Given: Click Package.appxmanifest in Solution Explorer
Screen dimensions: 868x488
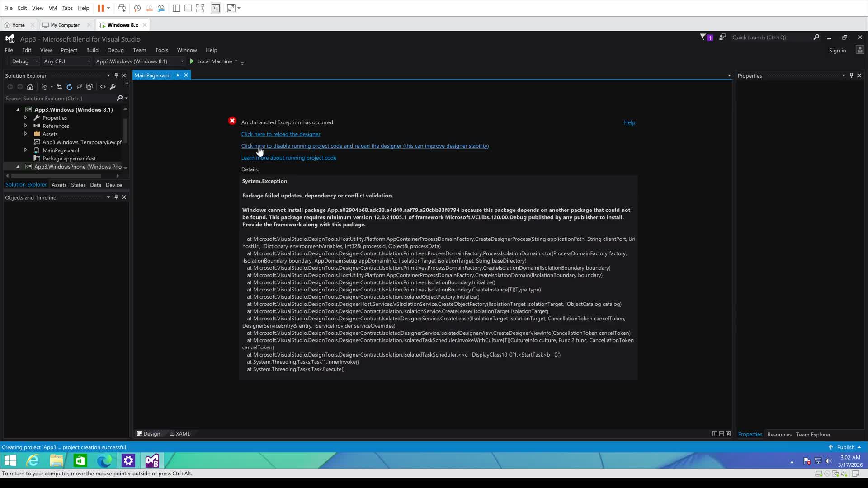Looking at the screenshot, I should [69, 159].
